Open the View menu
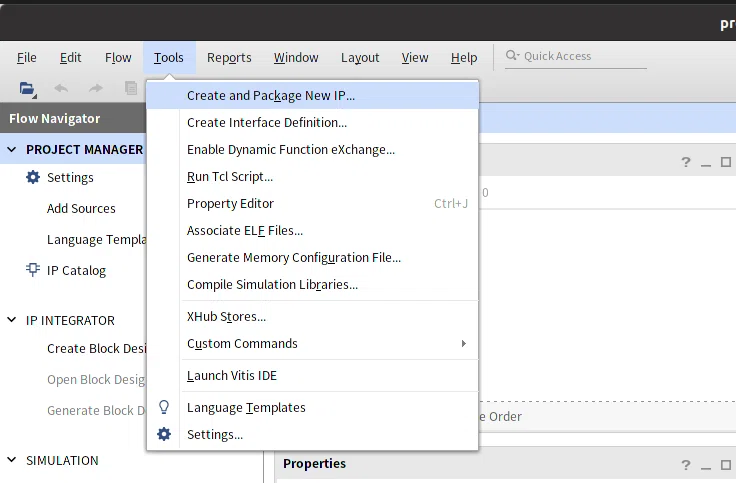The width and height of the screenshot is (736, 483). [x=415, y=57]
